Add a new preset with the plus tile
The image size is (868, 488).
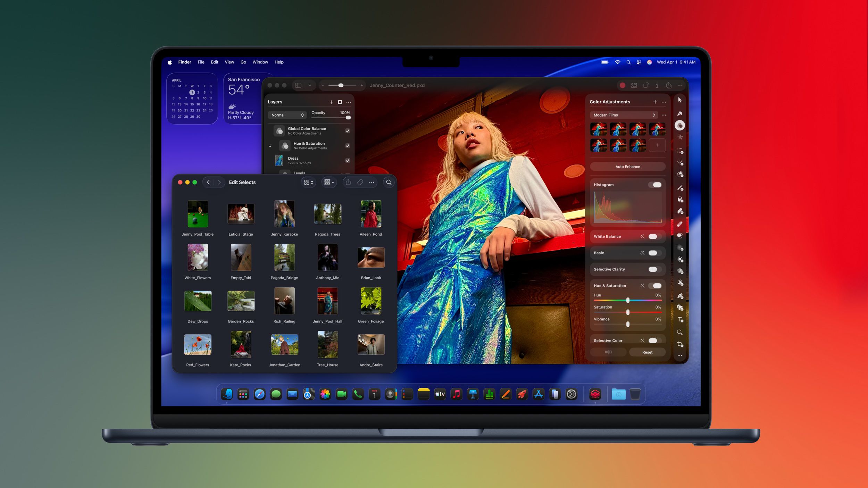click(x=657, y=145)
